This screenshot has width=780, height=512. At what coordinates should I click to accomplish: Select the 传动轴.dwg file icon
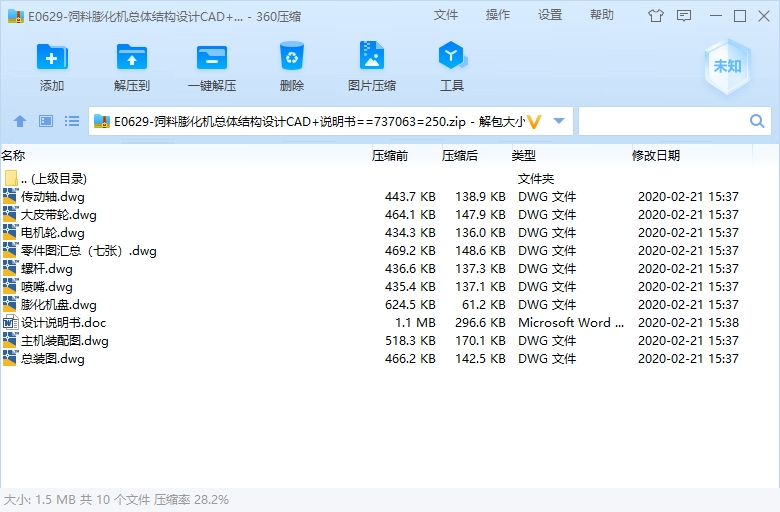(x=10, y=196)
